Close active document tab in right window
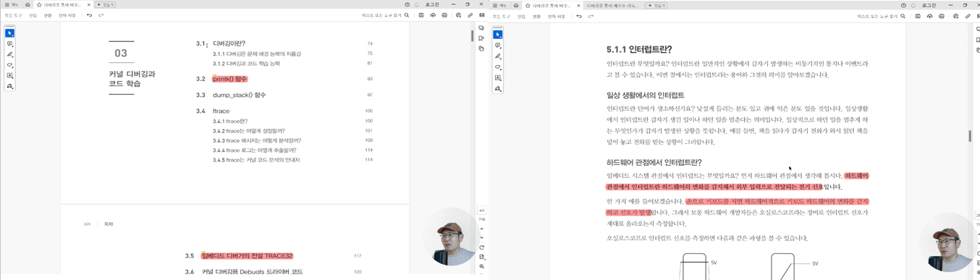 [x=578, y=5]
